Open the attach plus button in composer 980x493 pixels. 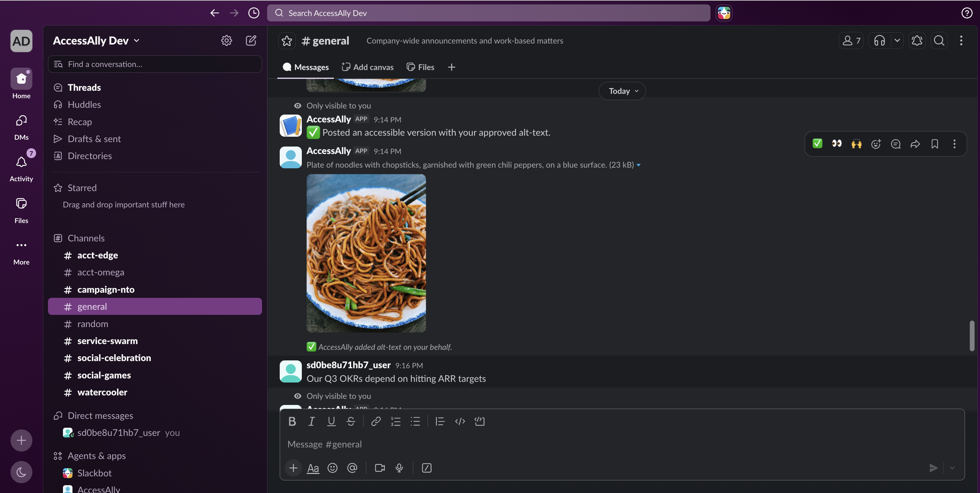(x=293, y=468)
